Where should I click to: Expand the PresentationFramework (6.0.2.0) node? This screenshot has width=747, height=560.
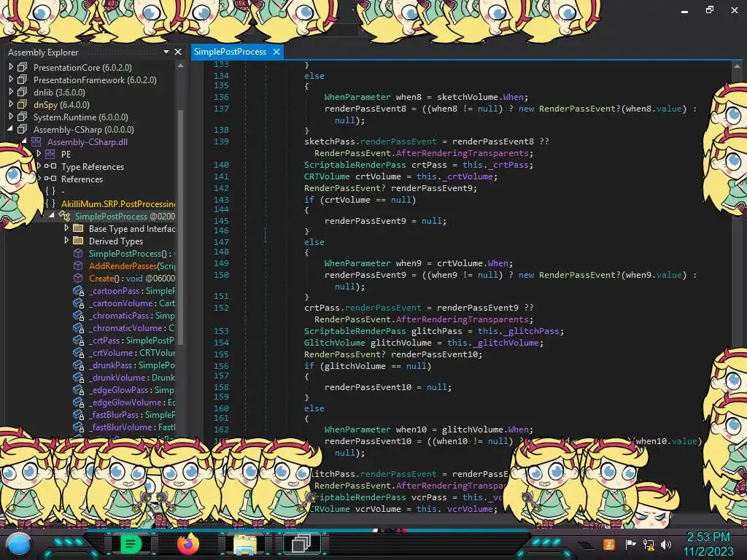click(x=10, y=79)
